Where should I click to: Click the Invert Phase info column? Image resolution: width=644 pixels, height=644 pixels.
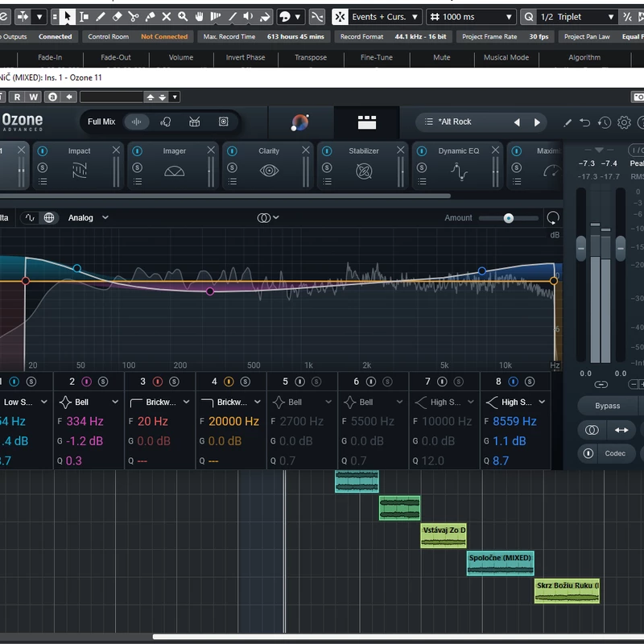point(246,57)
